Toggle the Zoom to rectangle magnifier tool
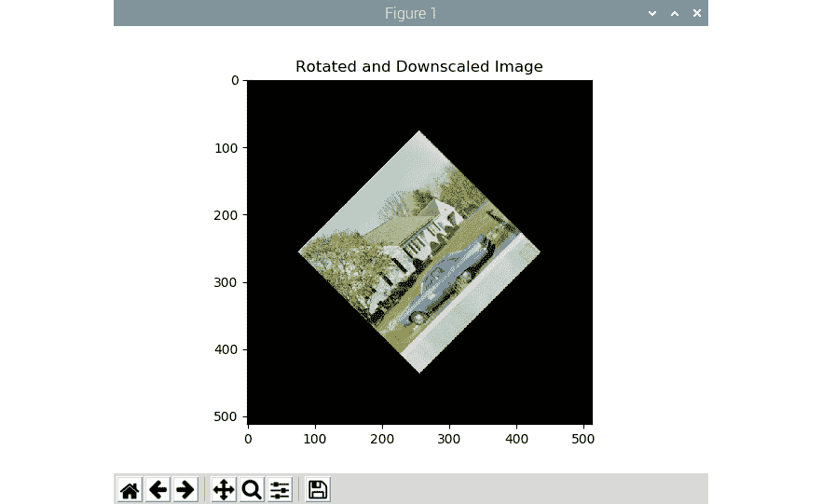 pos(252,489)
